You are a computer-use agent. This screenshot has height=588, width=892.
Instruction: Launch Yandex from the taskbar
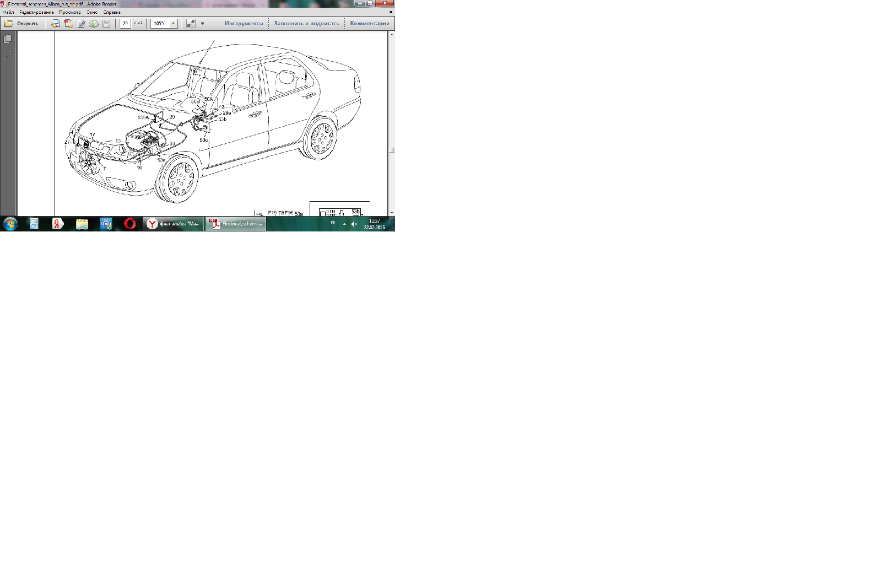(x=58, y=224)
